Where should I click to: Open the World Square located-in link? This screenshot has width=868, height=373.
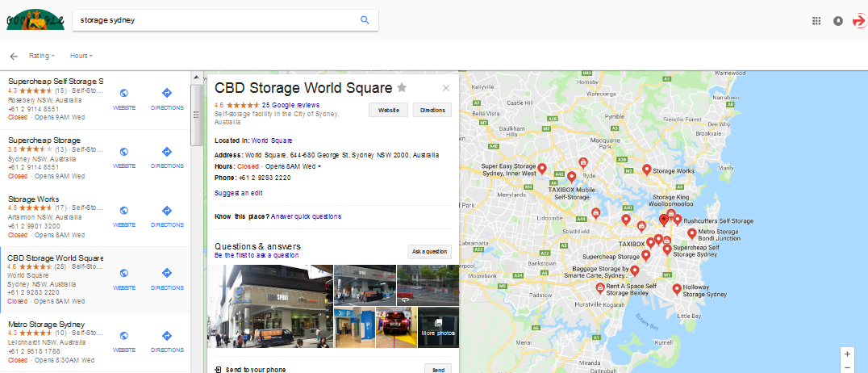272,140
